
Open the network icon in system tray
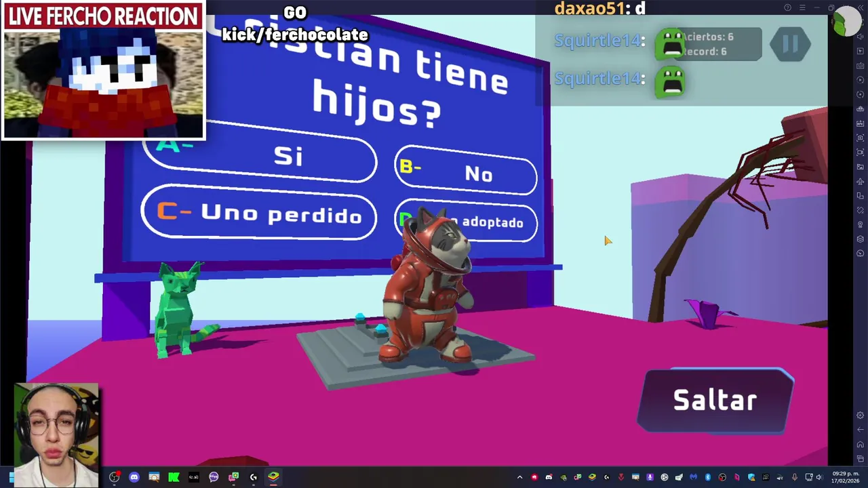click(x=808, y=477)
